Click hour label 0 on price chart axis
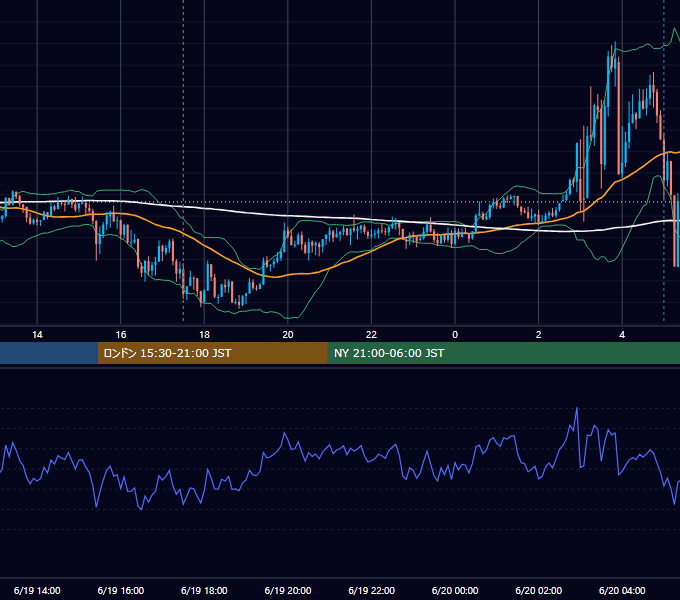 pos(455,335)
